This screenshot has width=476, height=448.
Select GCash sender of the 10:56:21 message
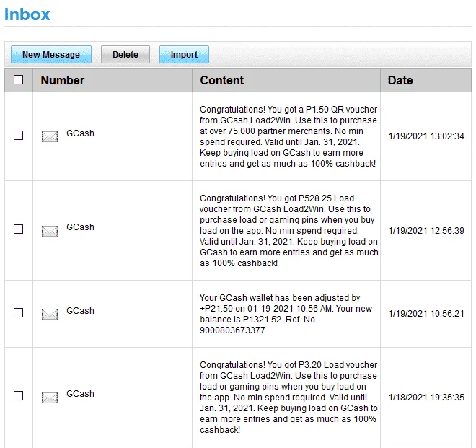coord(80,311)
